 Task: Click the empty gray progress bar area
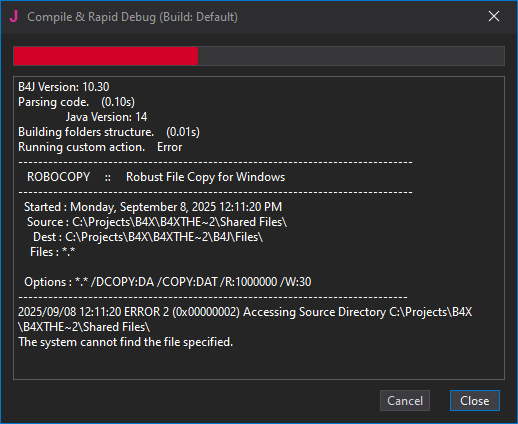[351, 56]
